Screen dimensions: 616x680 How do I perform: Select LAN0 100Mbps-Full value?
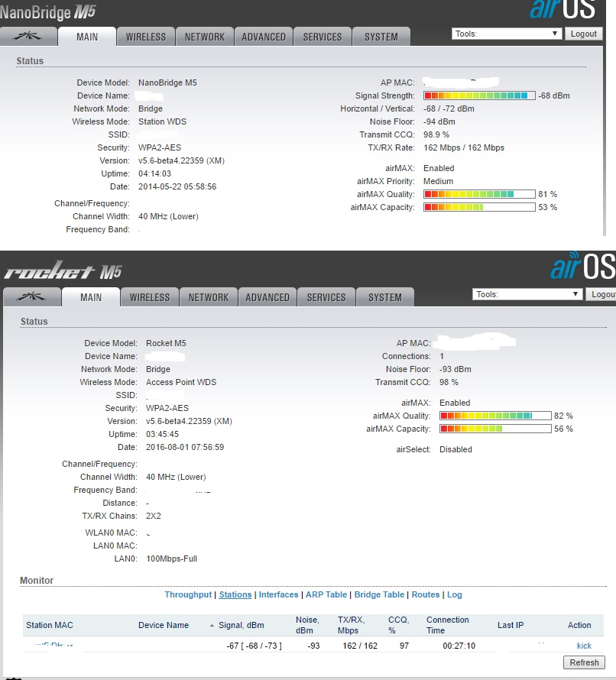(x=171, y=559)
